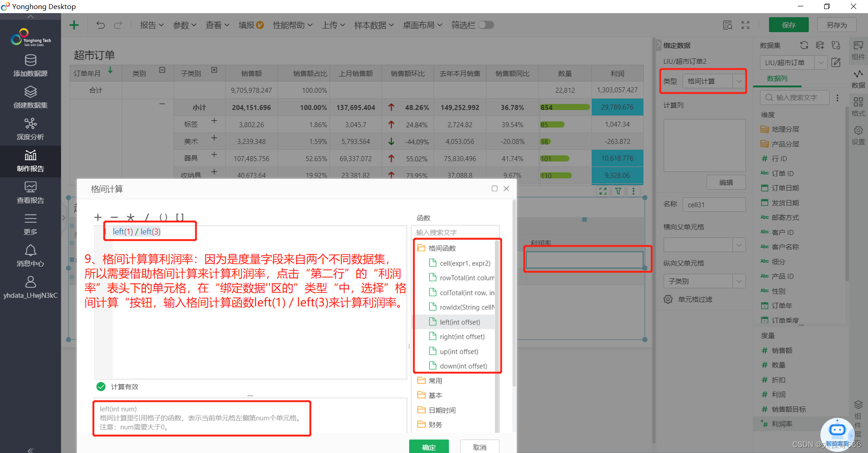
Task: Click the 填报 toolbar item
Action: click(251, 25)
